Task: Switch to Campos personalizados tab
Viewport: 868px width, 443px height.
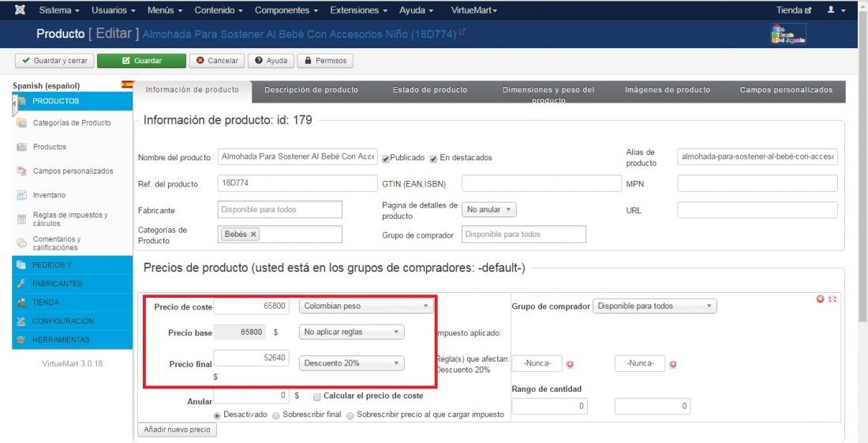Action: [x=786, y=90]
